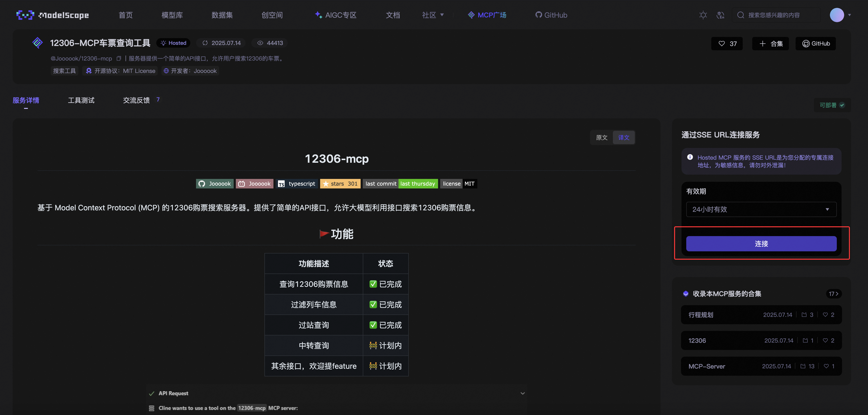This screenshot has height=415, width=868.
Task: Open the MCP-Server collection row
Action: click(761, 366)
